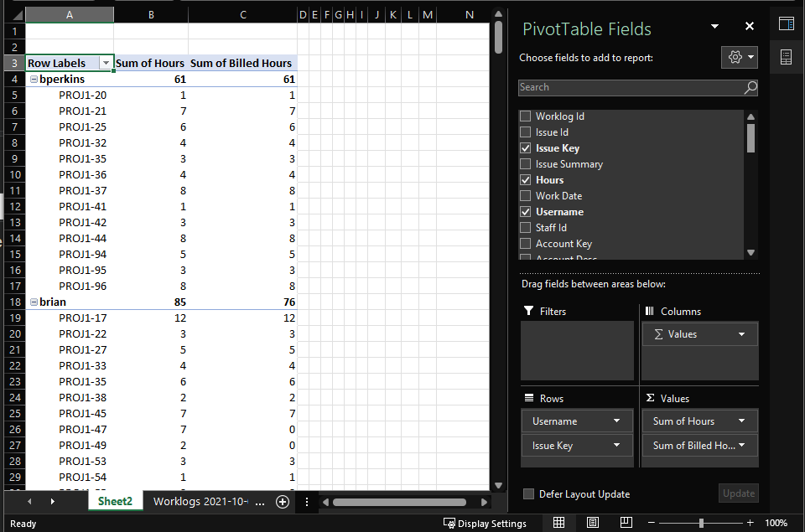805x532 pixels.
Task: Click in the field Search box
Action: pos(629,87)
